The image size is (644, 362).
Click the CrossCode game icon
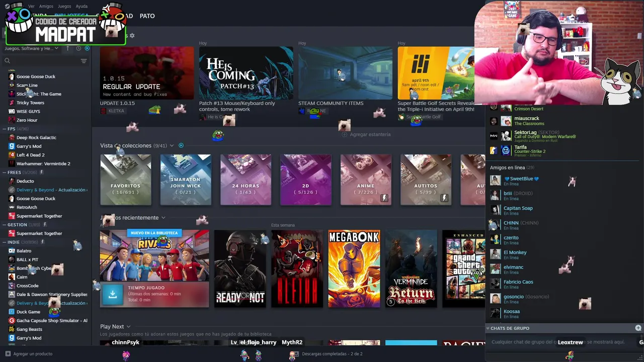[12, 286]
